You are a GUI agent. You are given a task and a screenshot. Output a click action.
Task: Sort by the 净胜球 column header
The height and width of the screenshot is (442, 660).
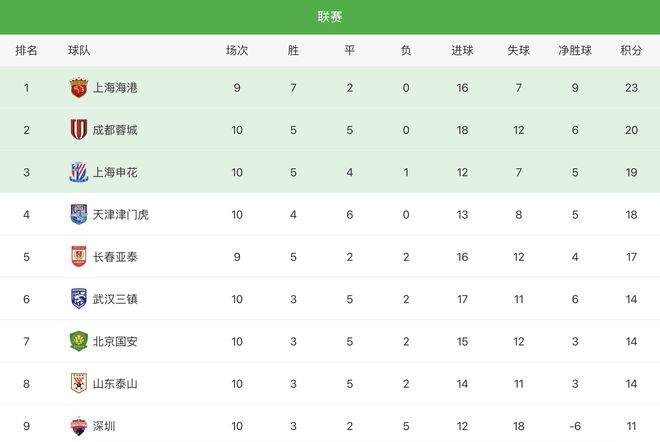tap(575, 50)
